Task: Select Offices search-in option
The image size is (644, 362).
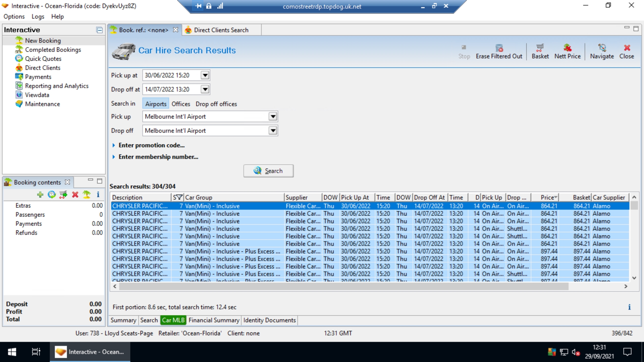Action: (181, 104)
